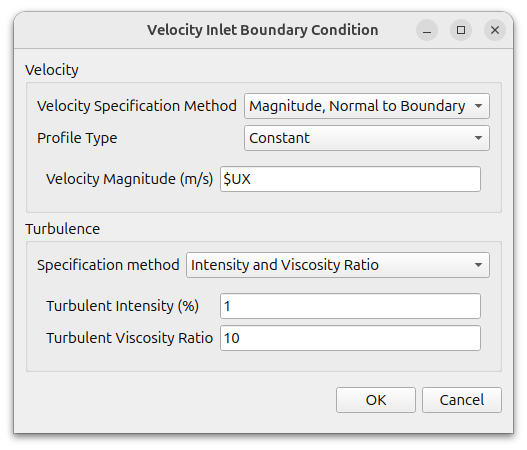Image resolution: width=527 pixels, height=450 pixels.
Task: Click the Turbulence section heading
Action: (x=63, y=229)
